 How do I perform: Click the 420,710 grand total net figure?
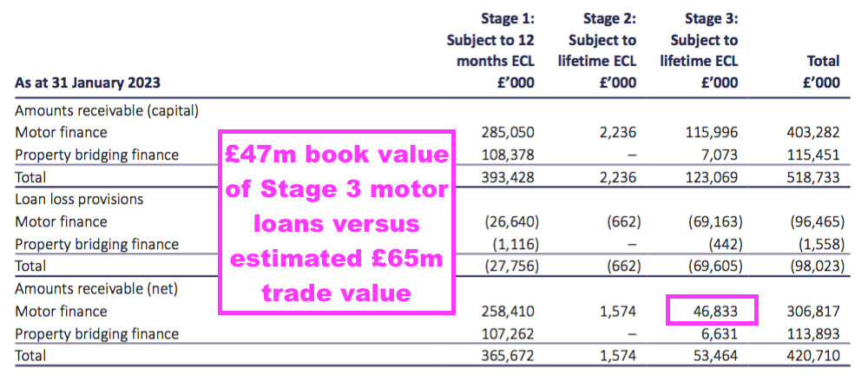[x=814, y=355]
